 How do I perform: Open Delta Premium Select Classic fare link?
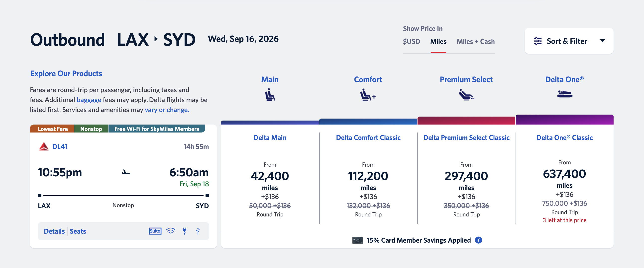[466, 138]
